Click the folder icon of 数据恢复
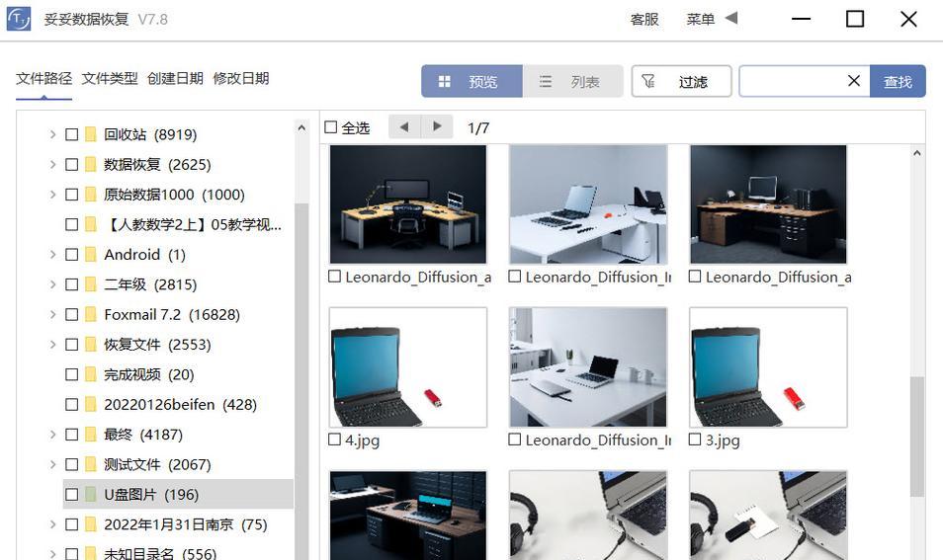 [x=90, y=164]
